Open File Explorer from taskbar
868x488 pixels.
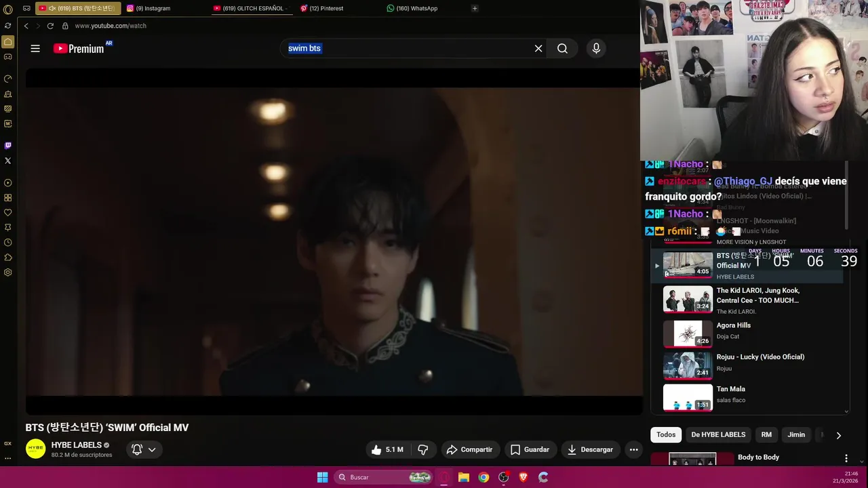pyautogui.click(x=464, y=477)
